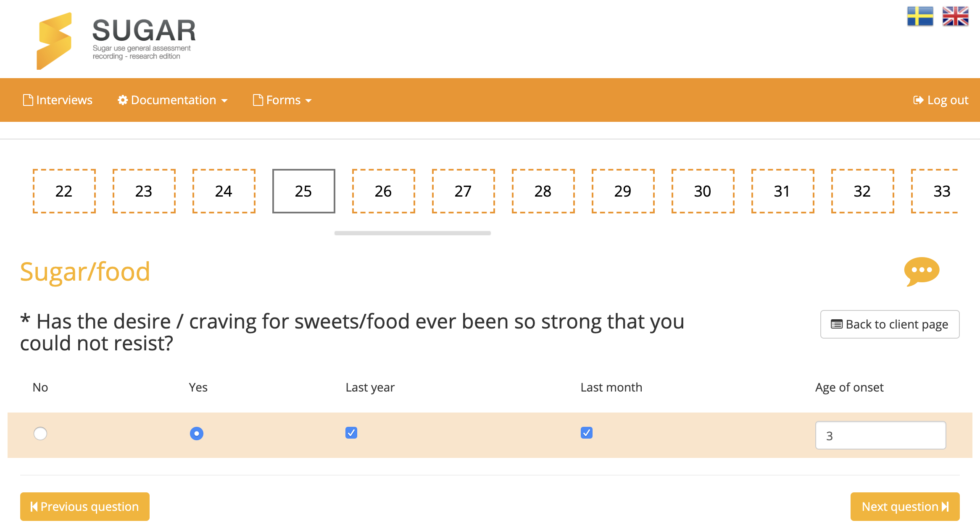
Task: Switch language to Swedish flag
Action: click(x=920, y=16)
